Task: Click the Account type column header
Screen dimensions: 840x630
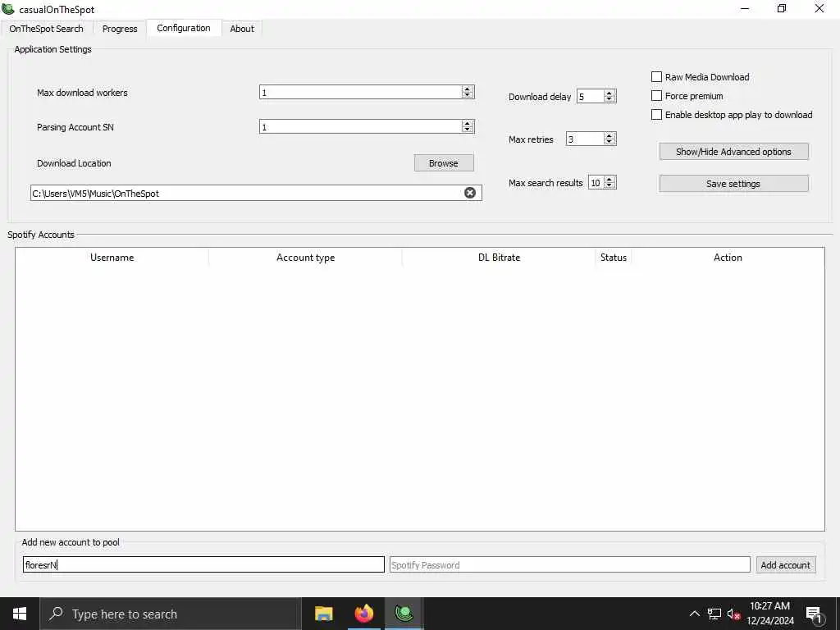Action: tap(305, 257)
